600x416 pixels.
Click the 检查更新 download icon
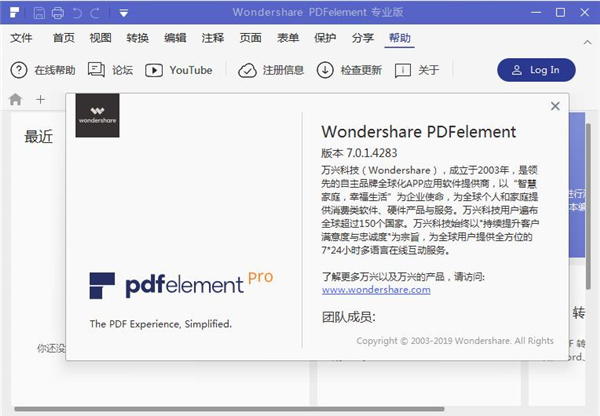(x=325, y=70)
